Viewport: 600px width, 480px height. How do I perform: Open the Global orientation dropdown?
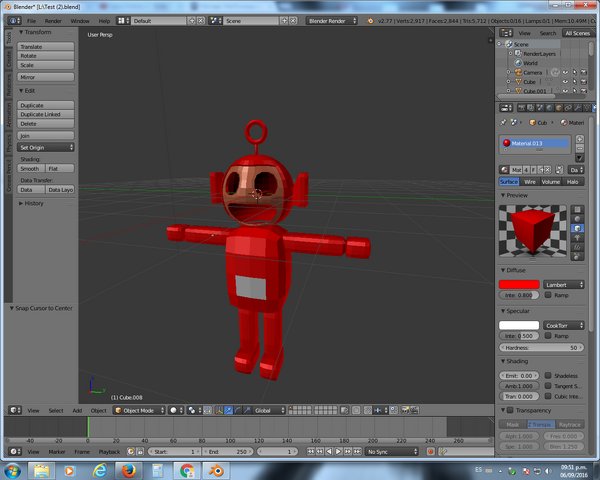[269, 410]
